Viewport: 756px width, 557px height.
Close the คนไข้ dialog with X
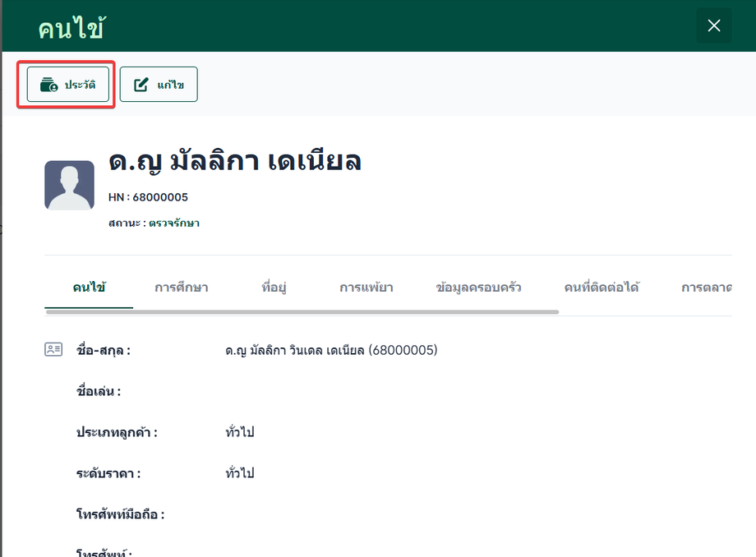point(714,25)
